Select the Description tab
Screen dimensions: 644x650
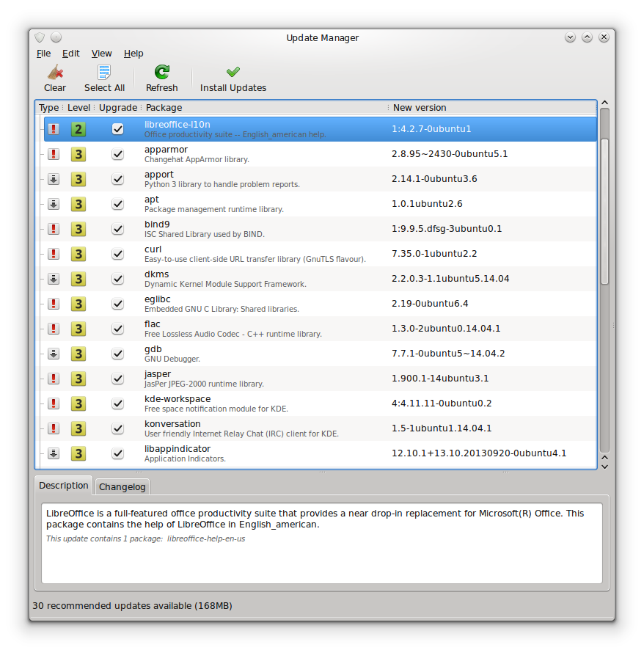point(63,486)
